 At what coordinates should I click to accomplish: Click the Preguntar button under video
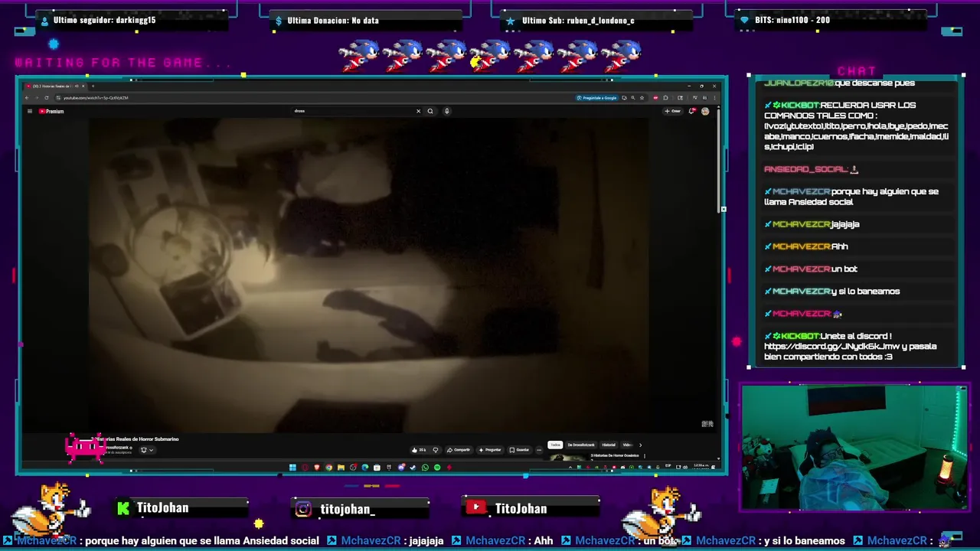pyautogui.click(x=490, y=450)
